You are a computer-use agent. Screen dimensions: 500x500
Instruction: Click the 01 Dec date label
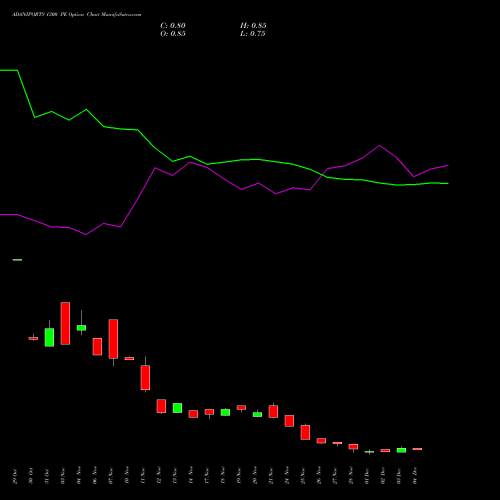click(367, 476)
